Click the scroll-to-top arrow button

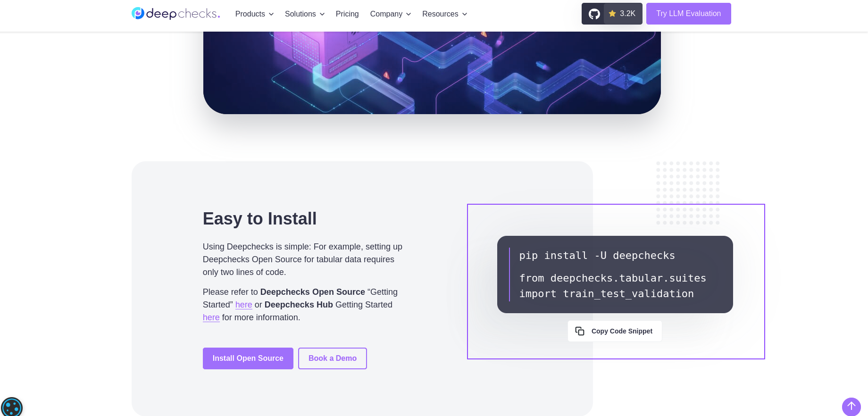tap(851, 407)
